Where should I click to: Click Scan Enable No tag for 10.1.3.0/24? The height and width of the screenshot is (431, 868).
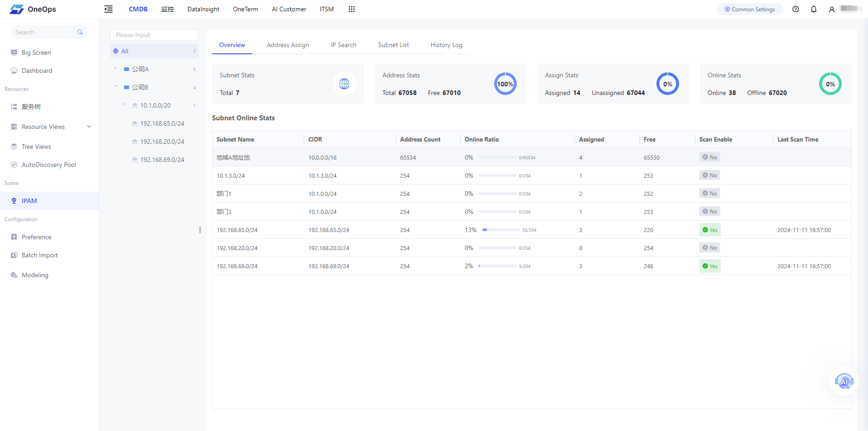(x=709, y=175)
